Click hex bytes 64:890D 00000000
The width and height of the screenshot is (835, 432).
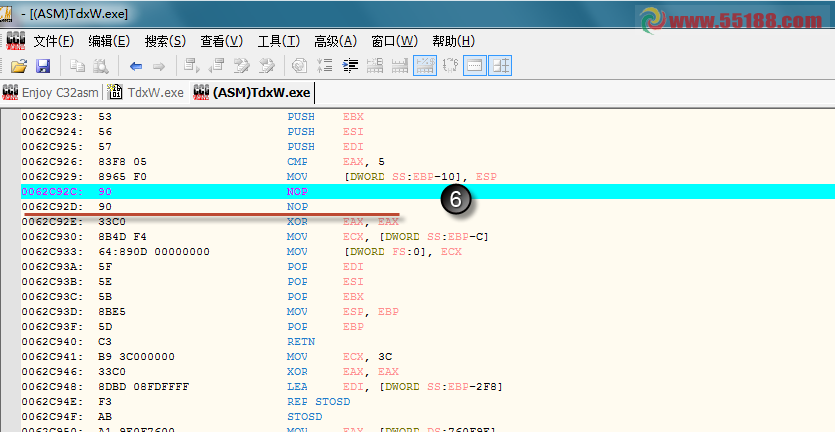point(154,251)
